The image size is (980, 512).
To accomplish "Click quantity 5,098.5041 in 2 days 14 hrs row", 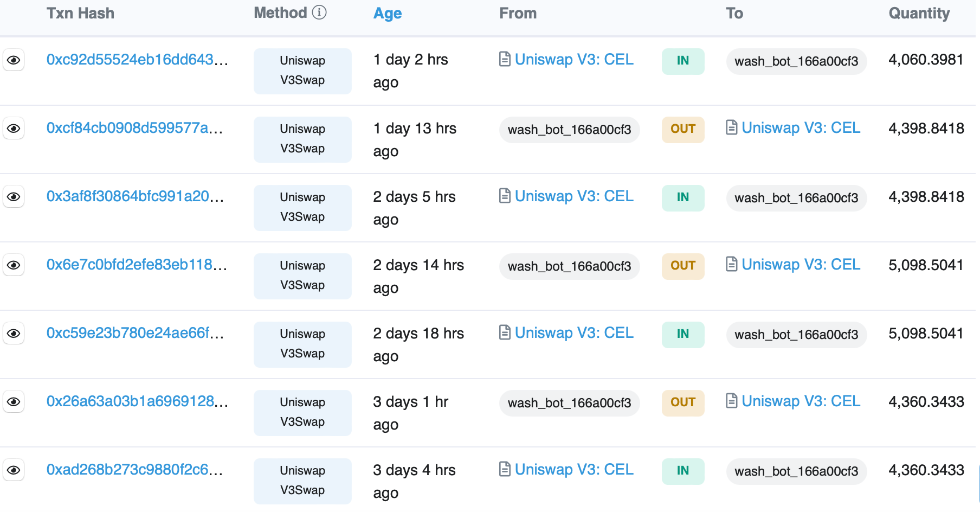I will click(926, 265).
